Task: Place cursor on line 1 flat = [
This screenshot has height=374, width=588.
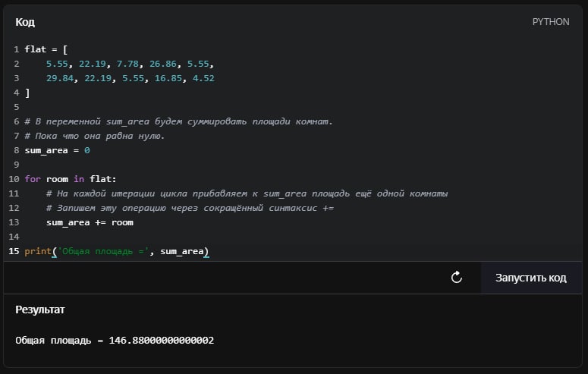Action: click(x=46, y=49)
